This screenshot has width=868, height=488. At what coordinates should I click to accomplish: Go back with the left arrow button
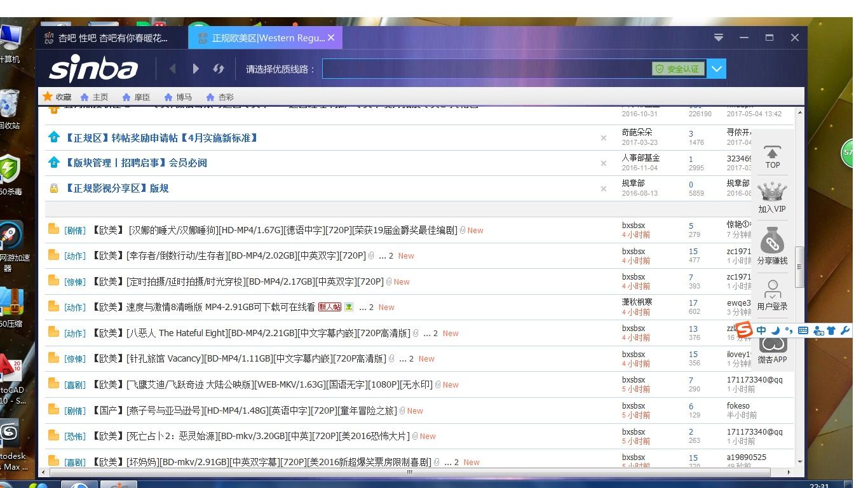click(x=172, y=69)
